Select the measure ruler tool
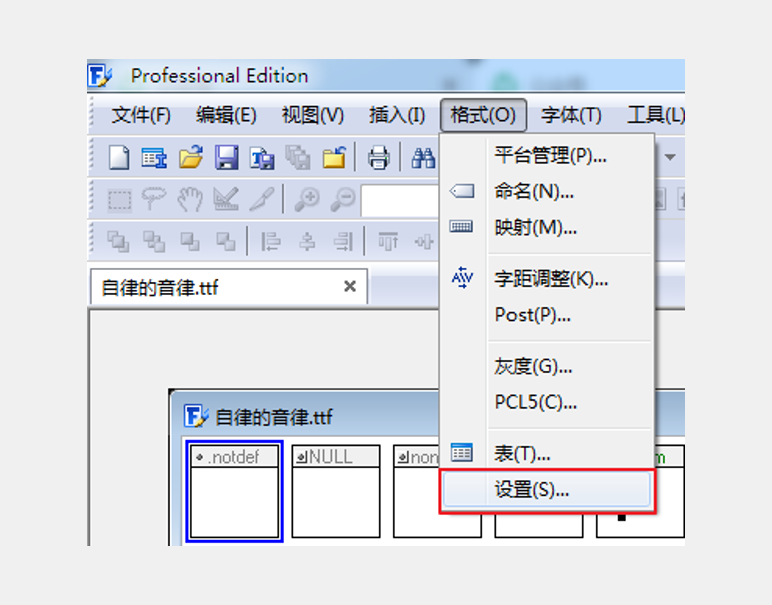The height and width of the screenshot is (605, 772). (226, 199)
